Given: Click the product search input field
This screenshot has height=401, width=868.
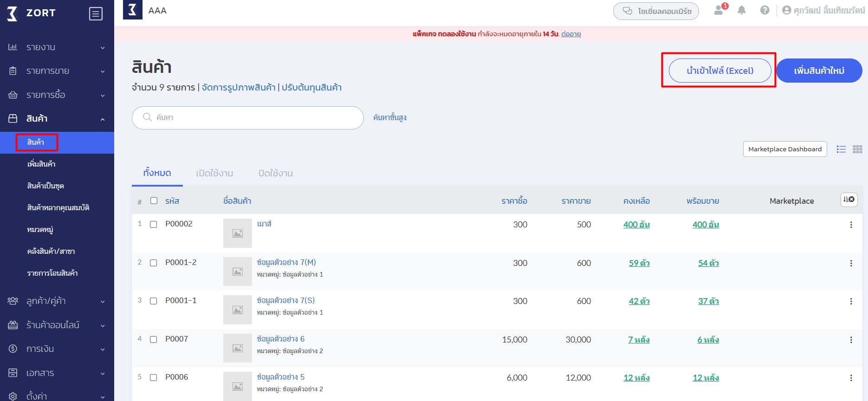Looking at the screenshot, I should tap(251, 118).
